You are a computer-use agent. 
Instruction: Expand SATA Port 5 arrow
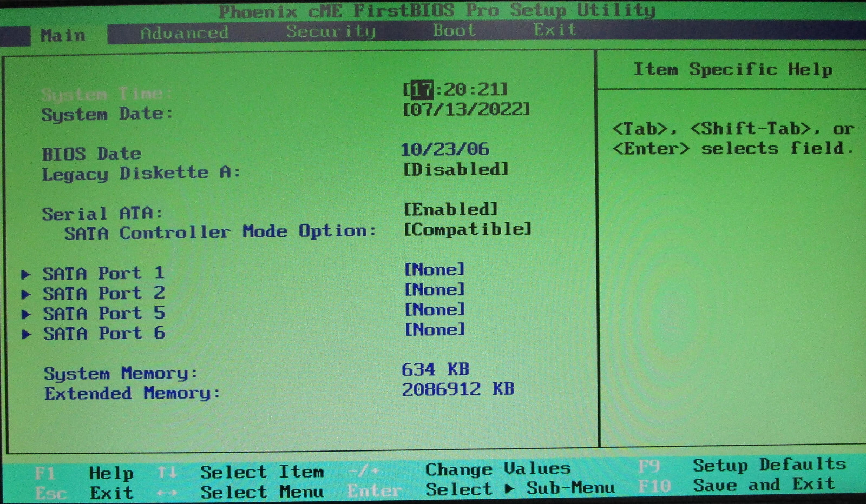coord(25,314)
